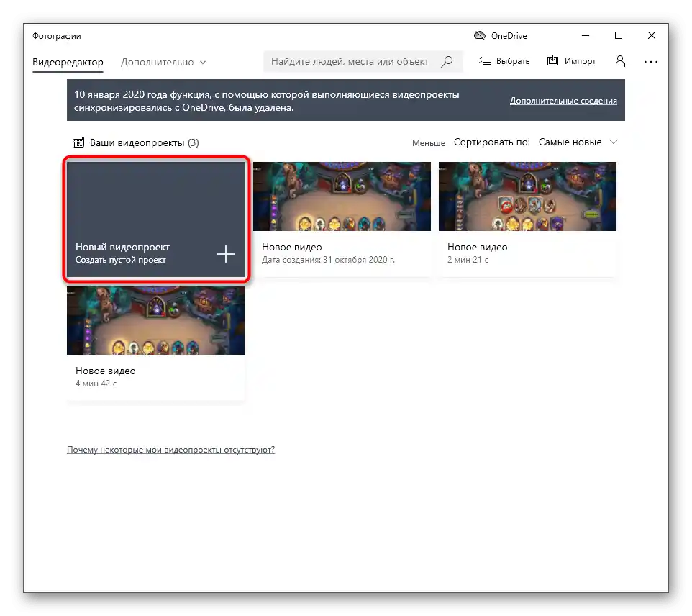Click the Импорт button
Image resolution: width=692 pixels, height=616 pixels.
tap(572, 61)
